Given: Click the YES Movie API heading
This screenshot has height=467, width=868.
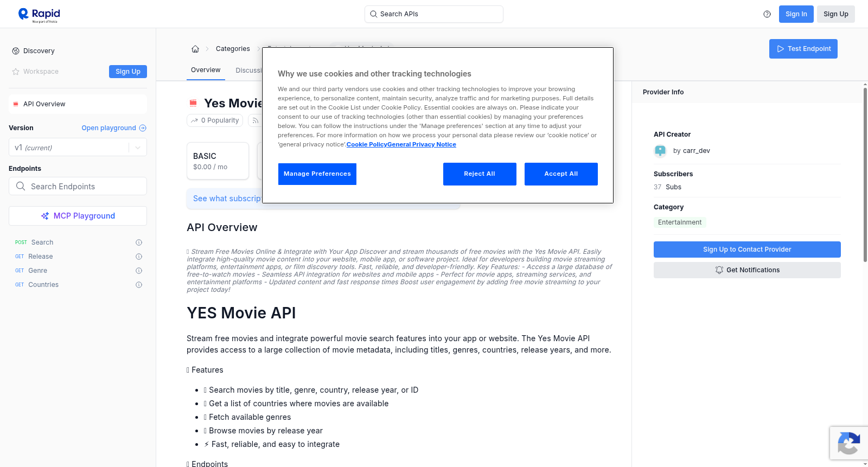Looking at the screenshot, I should click(x=241, y=313).
